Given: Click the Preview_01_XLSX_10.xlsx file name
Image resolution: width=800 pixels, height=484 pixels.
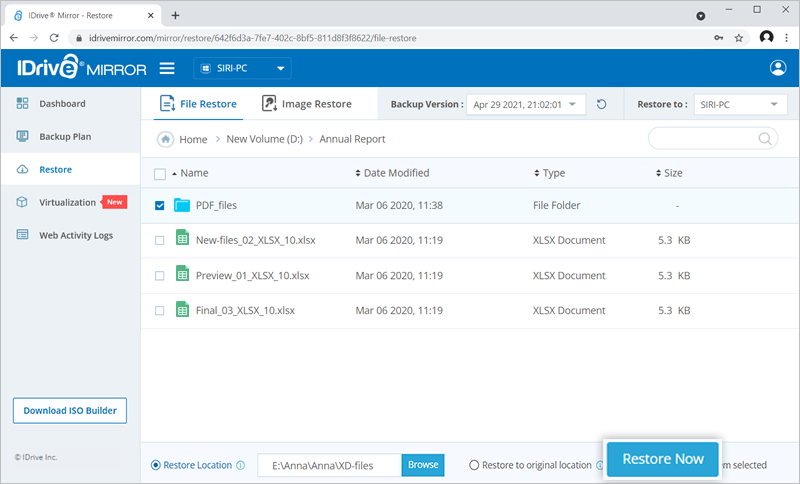Looking at the screenshot, I should click(253, 275).
